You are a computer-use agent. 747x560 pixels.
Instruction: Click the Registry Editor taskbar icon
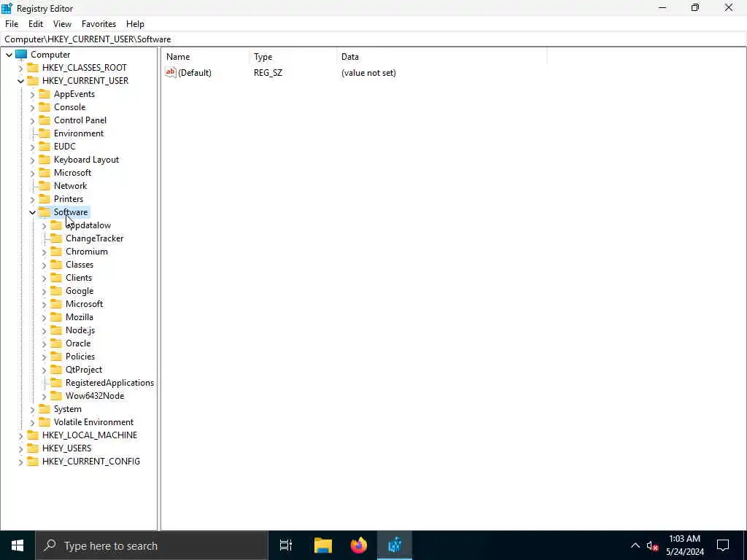pos(395,545)
